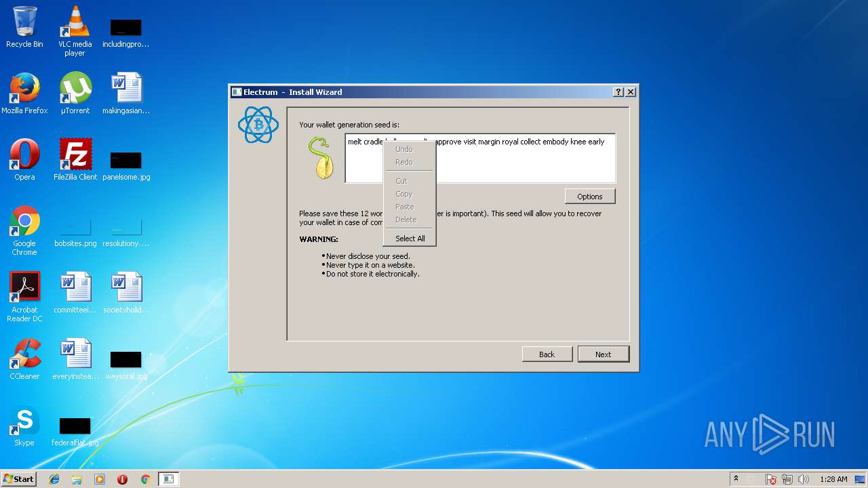Screen dimensions: 868x488
Task: Launch Mozilla Firefox from desktop
Action: coord(24,94)
